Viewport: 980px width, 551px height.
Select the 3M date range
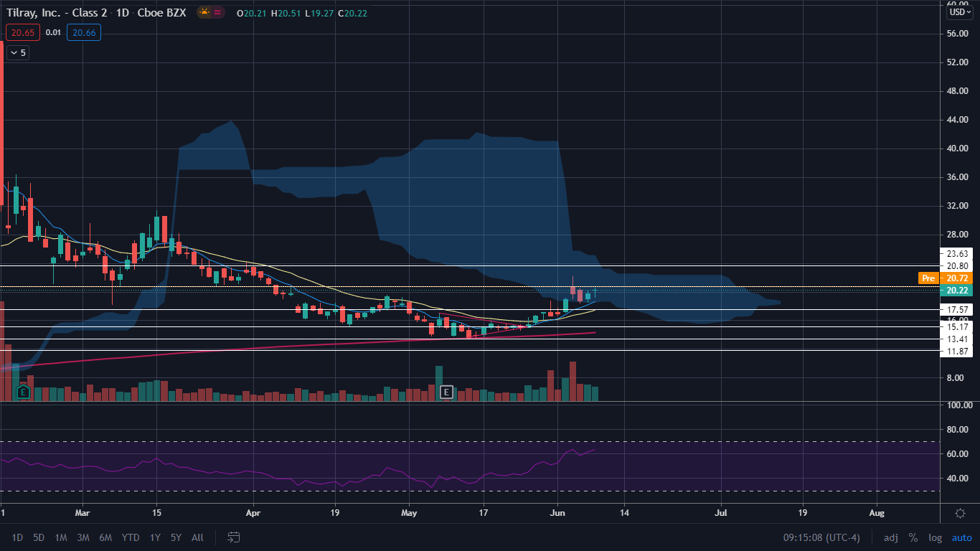click(x=83, y=537)
